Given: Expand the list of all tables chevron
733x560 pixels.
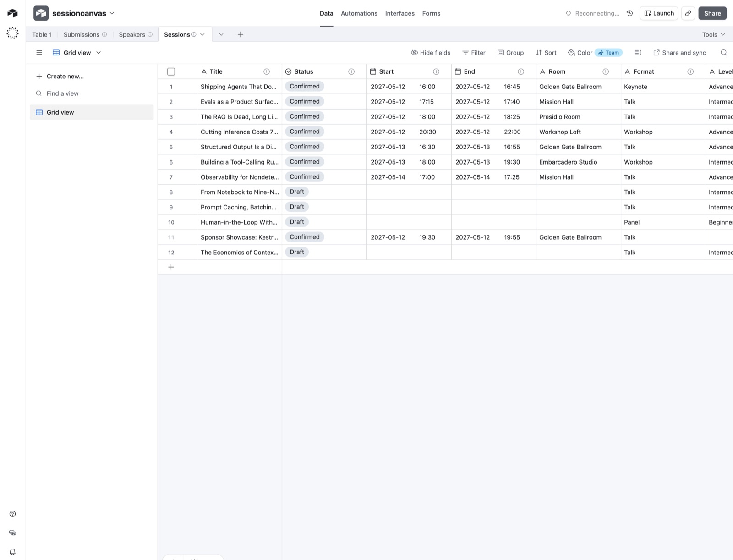Looking at the screenshot, I should click(x=221, y=34).
